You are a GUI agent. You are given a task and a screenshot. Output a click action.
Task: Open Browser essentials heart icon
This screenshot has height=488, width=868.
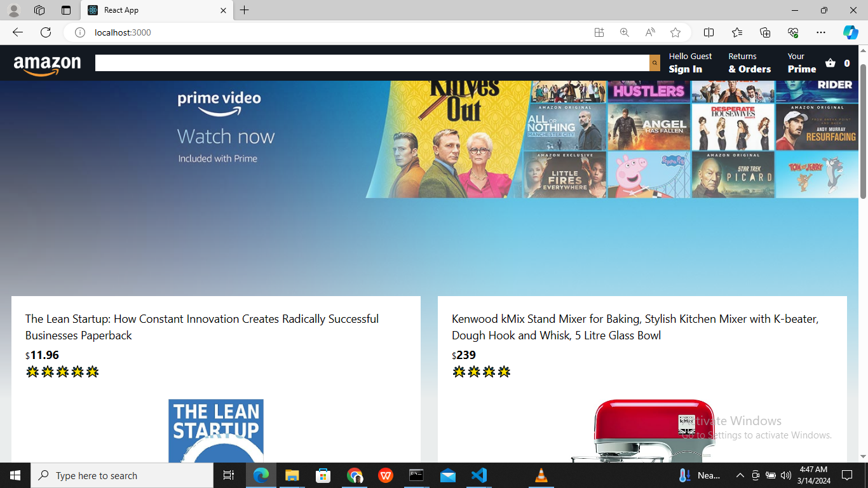point(793,32)
